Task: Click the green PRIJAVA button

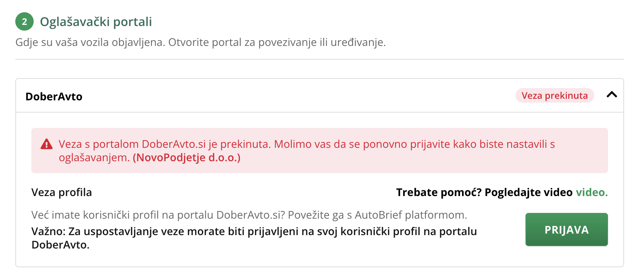Action: tap(566, 229)
